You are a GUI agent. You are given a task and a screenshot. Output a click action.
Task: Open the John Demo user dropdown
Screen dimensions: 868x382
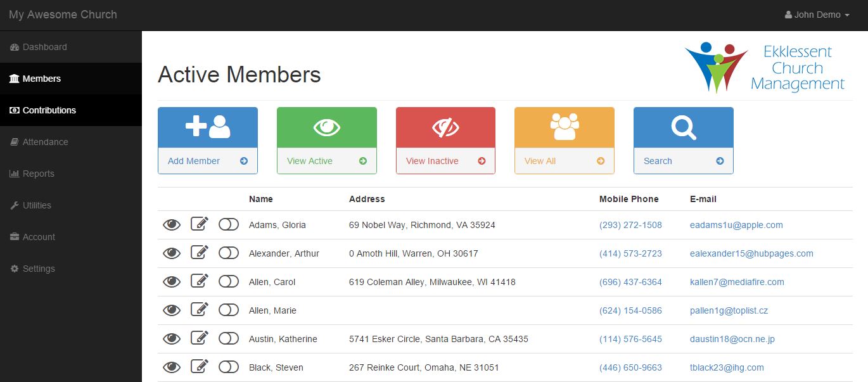(x=817, y=15)
